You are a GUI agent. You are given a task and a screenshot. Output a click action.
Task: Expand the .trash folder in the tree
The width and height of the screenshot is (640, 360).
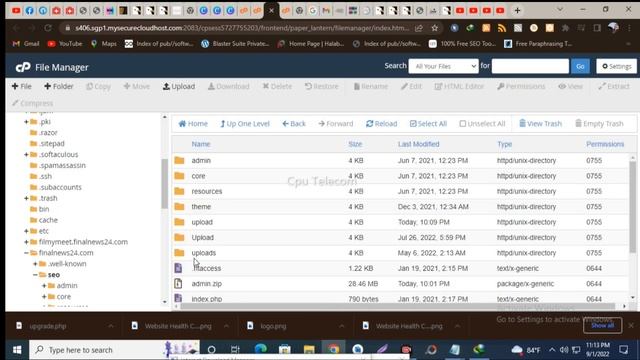point(26,198)
